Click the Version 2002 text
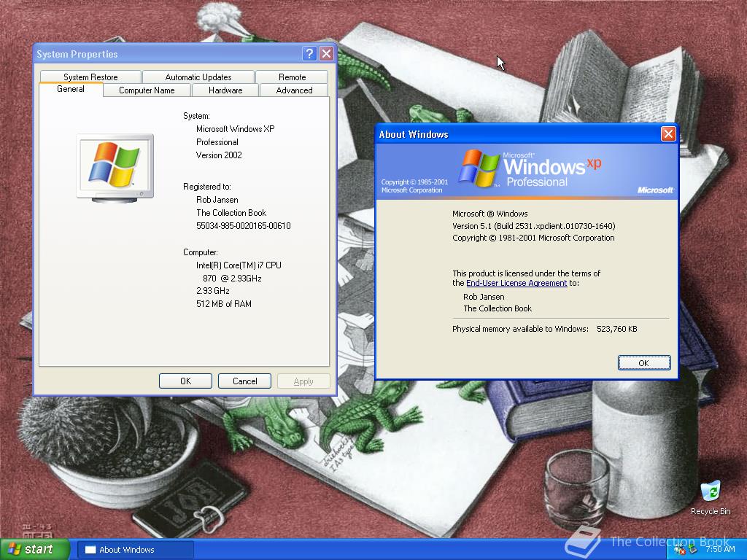This screenshot has height=560, width=747. click(x=219, y=155)
